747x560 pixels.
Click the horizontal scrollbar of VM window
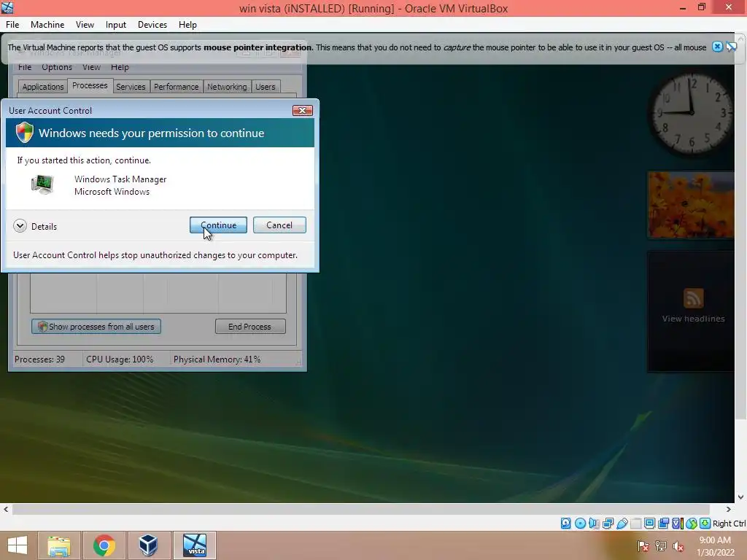(x=360, y=510)
